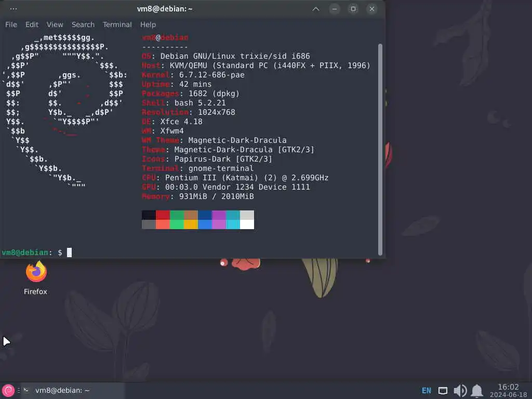Open the File menu

tap(11, 24)
